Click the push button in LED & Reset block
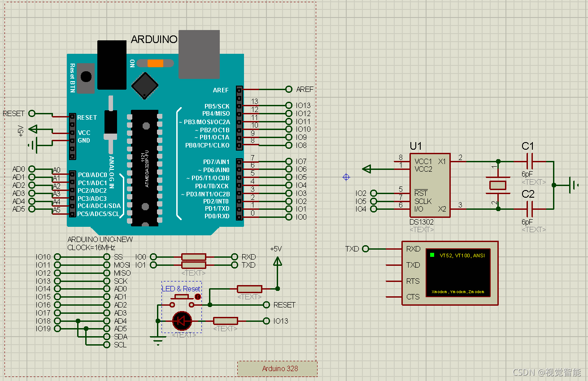 (182, 300)
